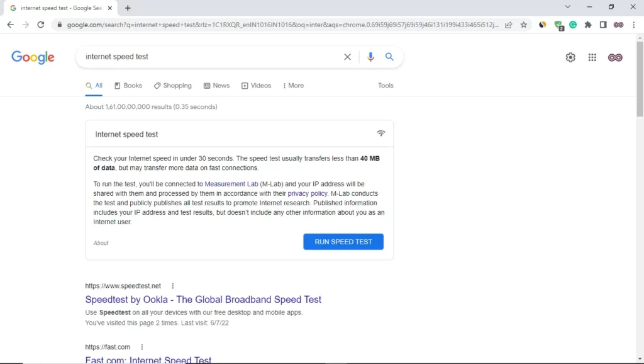Open Speedtest by Ookla result
This screenshot has height=364, width=644.
pyautogui.click(x=203, y=299)
